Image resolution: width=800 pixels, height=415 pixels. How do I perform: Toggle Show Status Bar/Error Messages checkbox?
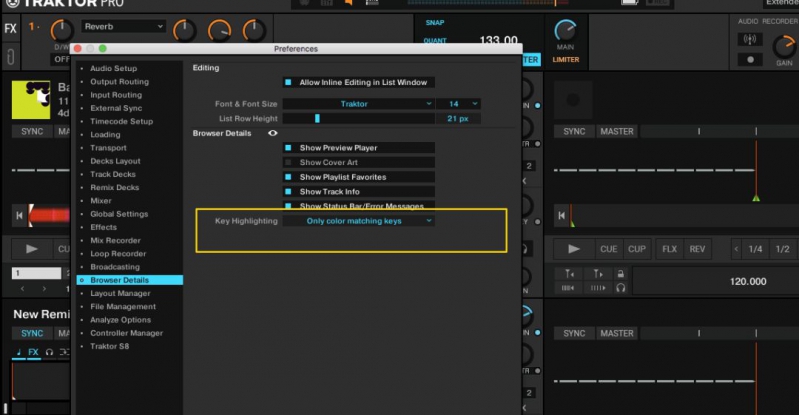pyautogui.click(x=288, y=206)
